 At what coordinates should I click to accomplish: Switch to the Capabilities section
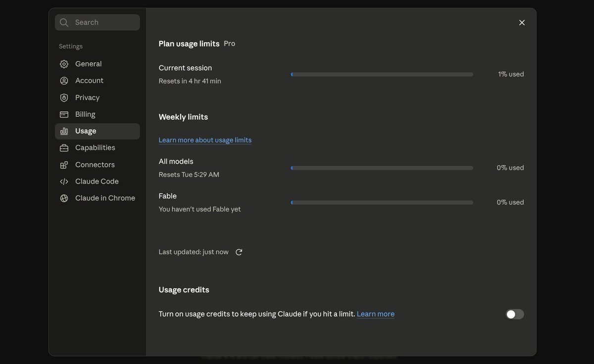point(98,148)
